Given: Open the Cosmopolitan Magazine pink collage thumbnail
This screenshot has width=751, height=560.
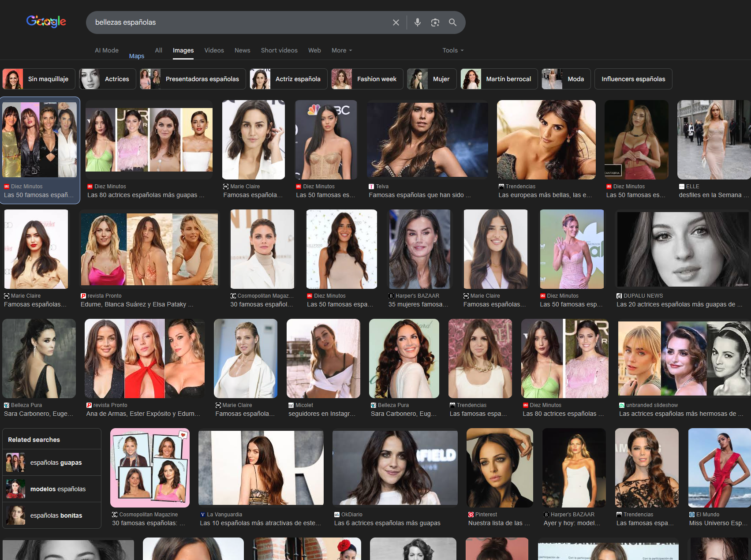Looking at the screenshot, I should point(150,467).
